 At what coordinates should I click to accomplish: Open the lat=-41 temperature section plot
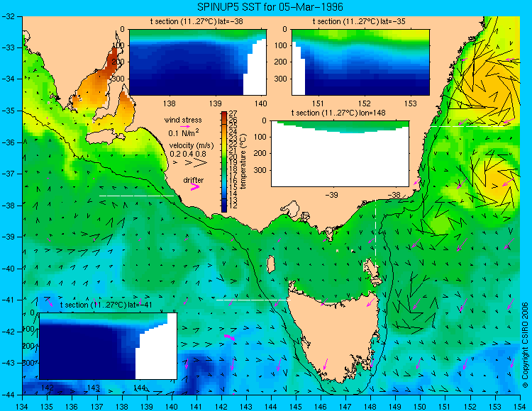click(109, 346)
